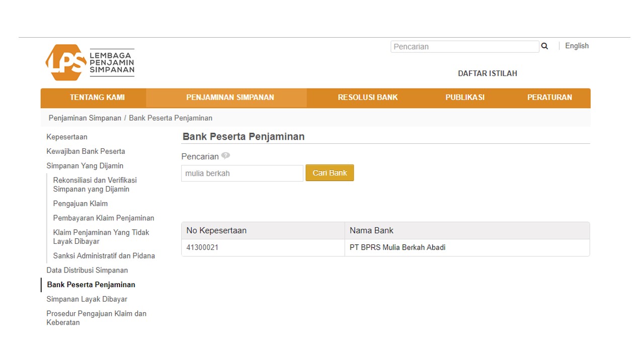Open the RESOLUSI BANK menu
Screen dimensions: 644x362
(368, 98)
